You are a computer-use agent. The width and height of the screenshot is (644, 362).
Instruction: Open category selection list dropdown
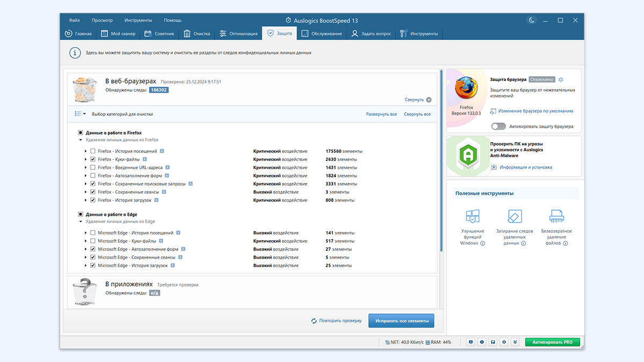click(80, 114)
